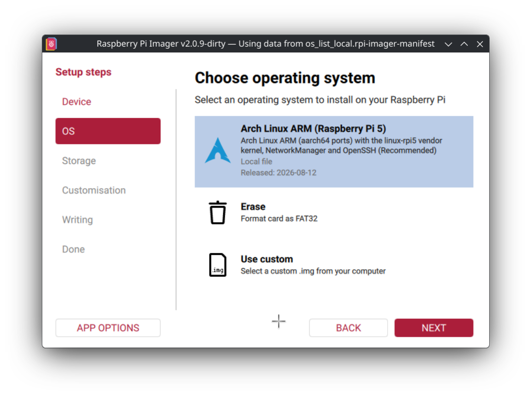Select the Done step in the sidebar
The image size is (532, 398).
coord(73,249)
